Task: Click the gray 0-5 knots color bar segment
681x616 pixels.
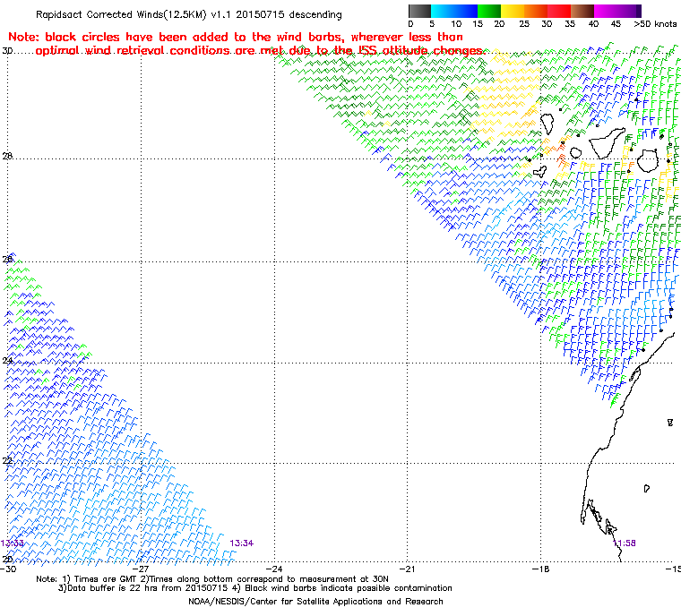Action: [x=419, y=11]
